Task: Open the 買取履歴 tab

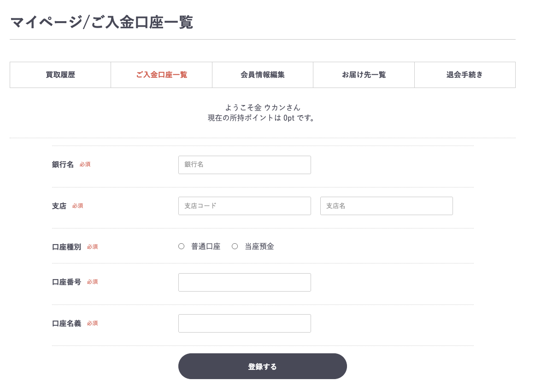Action: point(60,75)
